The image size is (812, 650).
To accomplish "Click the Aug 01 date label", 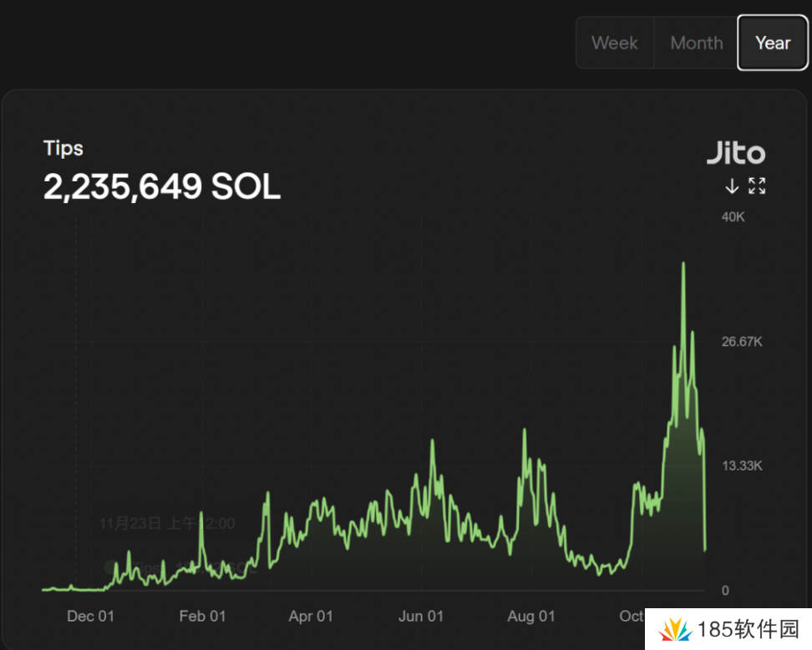I will [x=530, y=616].
